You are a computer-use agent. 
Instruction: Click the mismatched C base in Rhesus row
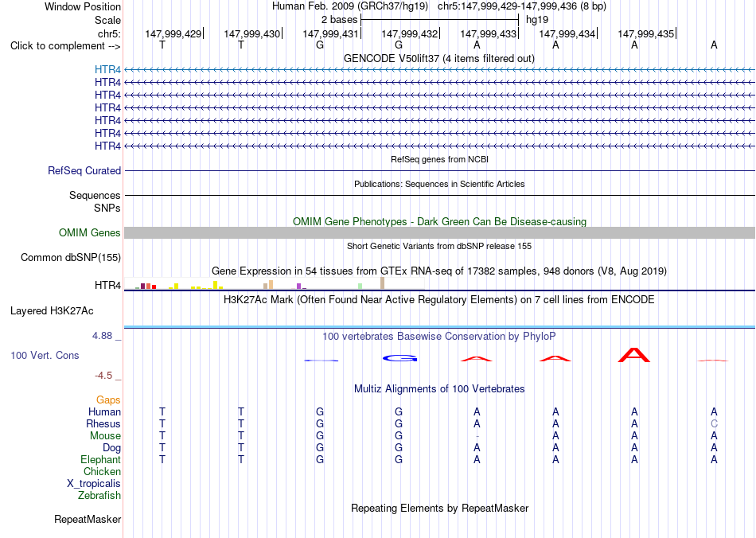tap(714, 423)
